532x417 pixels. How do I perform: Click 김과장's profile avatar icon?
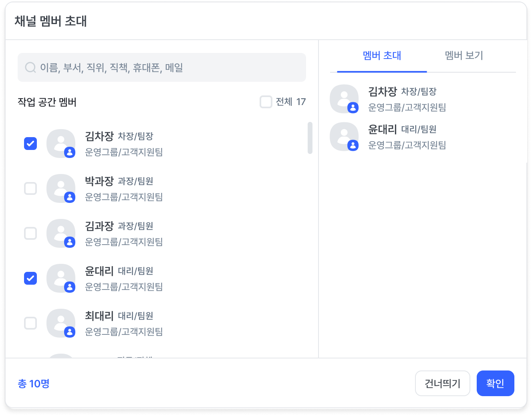coord(61,233)
